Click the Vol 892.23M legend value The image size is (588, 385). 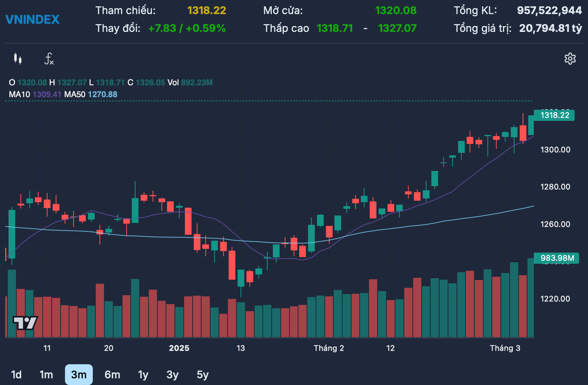(x=190, y=82)
